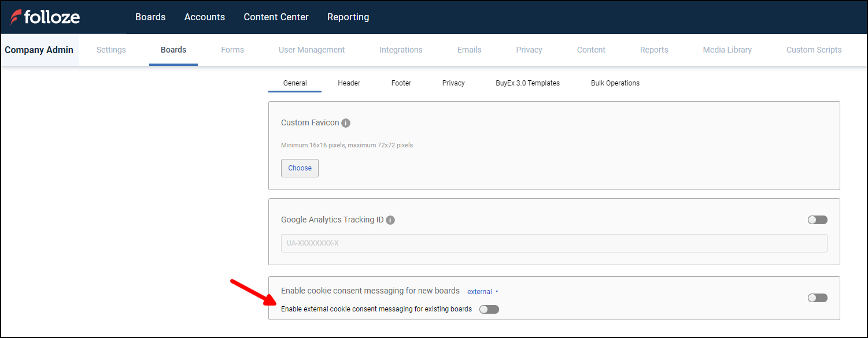
Task: Open the external consent type dropdown
Action: click(483, 291)
